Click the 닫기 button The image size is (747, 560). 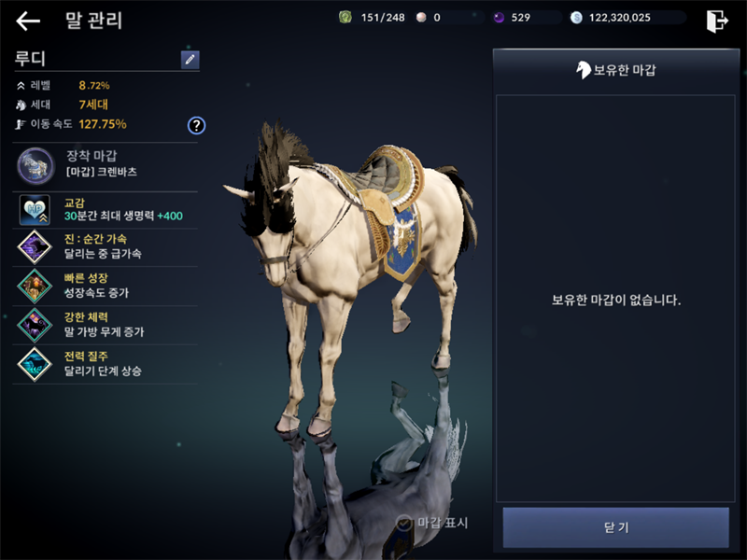(615, 527)
